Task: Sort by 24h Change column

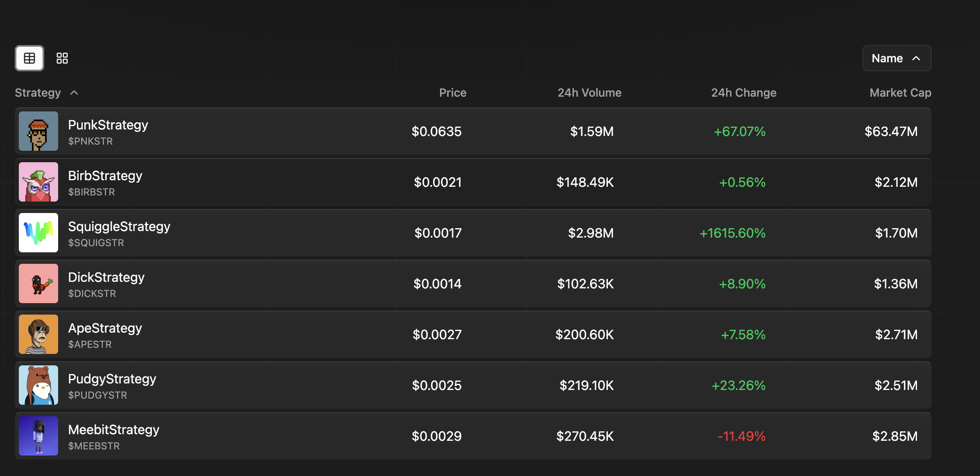Action: coord(743,93)
